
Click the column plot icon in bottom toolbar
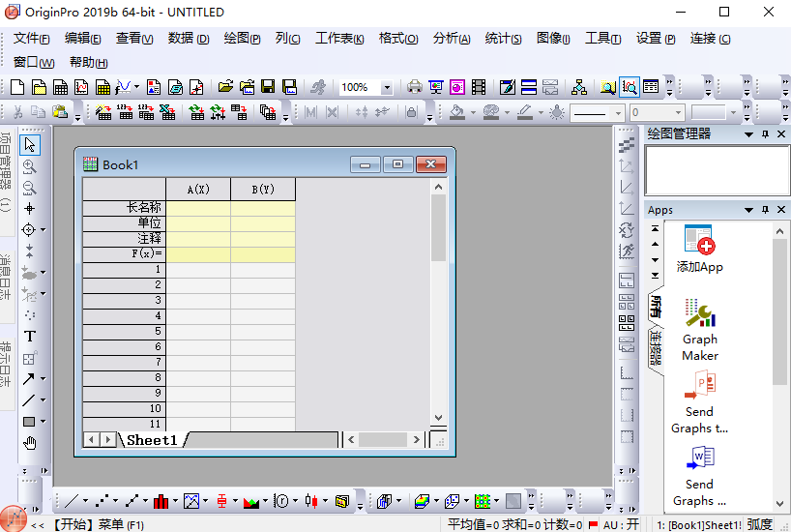click(161, 501)
